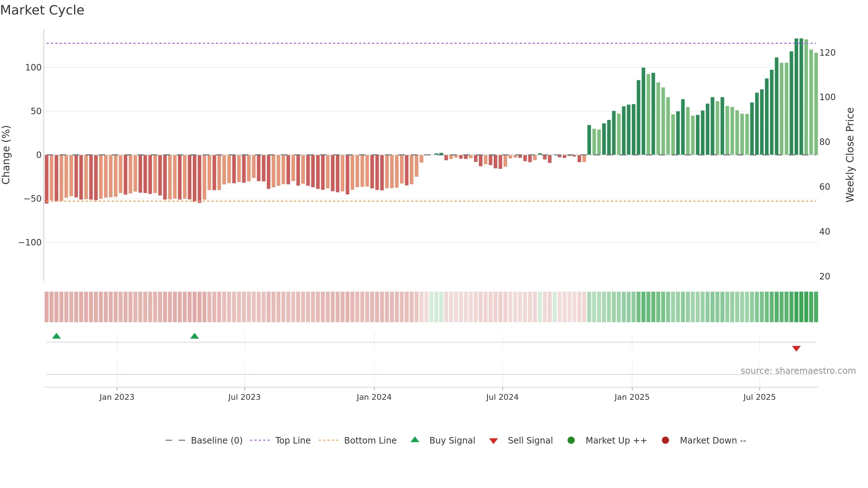Click the Weekly Close Price axis title

click(850, 155)
